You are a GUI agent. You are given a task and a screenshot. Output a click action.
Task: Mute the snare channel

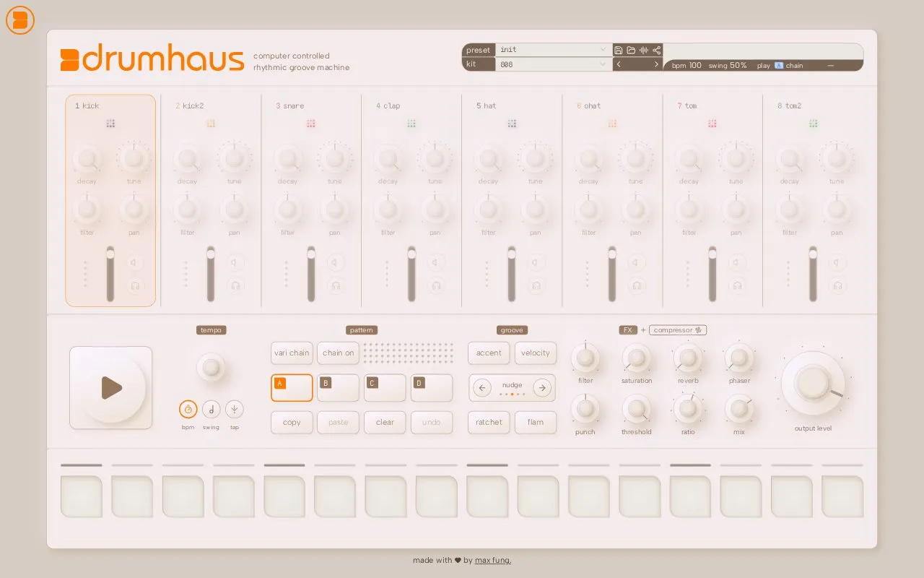coord(336,263)
